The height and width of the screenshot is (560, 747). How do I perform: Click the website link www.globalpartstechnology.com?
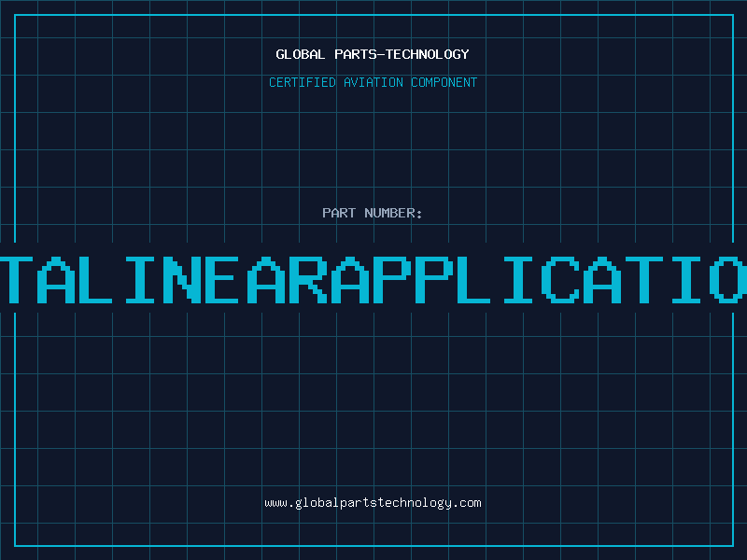coord(373,503)
